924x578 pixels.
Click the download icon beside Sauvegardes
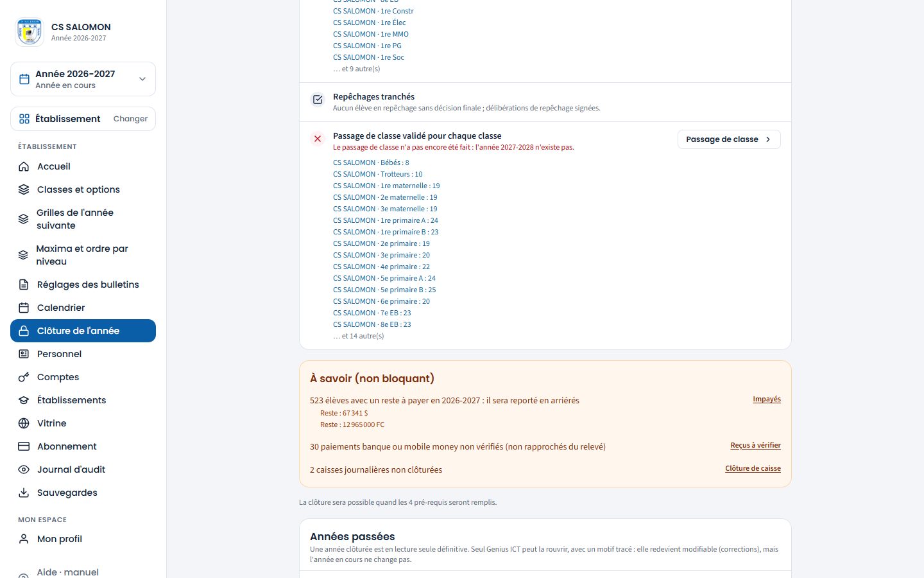[x=24, y=493]
